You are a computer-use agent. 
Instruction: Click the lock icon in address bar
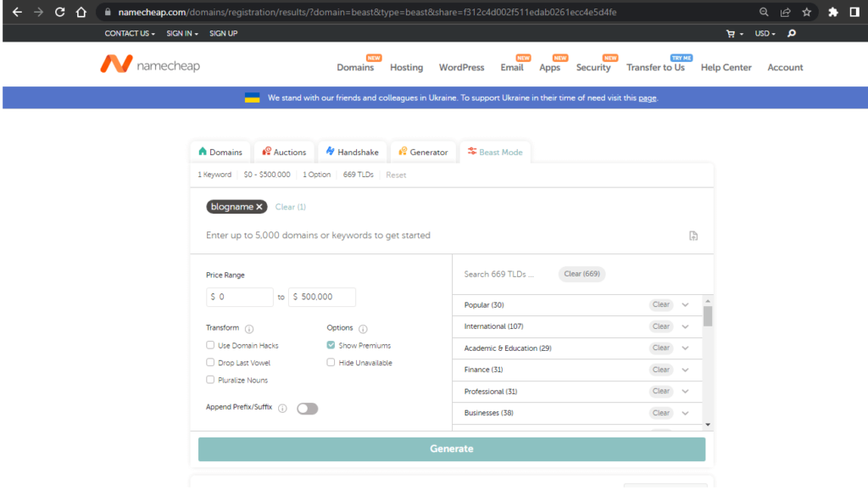(x=108, y=12)
